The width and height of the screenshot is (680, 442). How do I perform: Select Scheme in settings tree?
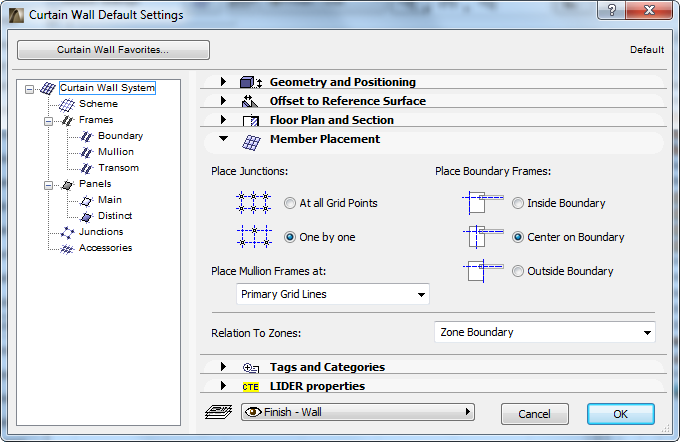(98, 104)
